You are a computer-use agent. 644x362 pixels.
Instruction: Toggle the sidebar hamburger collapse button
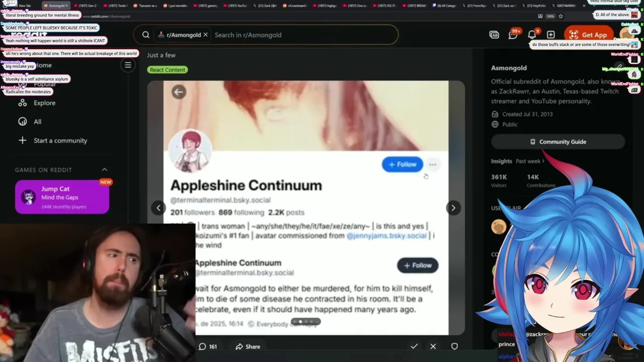click(128, 65)
